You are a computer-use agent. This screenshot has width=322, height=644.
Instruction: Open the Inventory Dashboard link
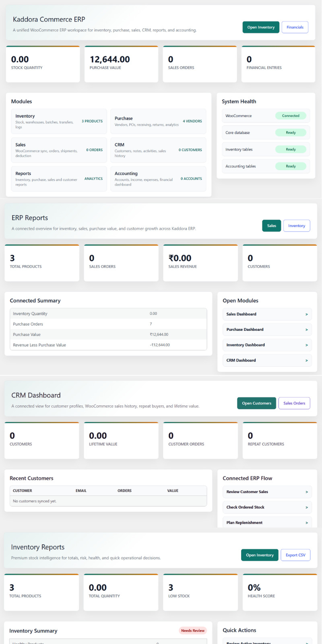click(x=267, y=345)
